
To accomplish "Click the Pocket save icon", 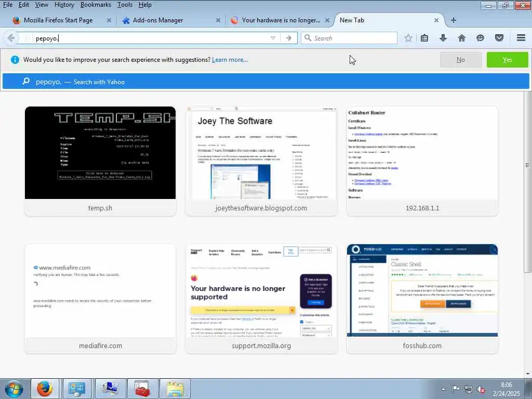I will tap(499, 38).
